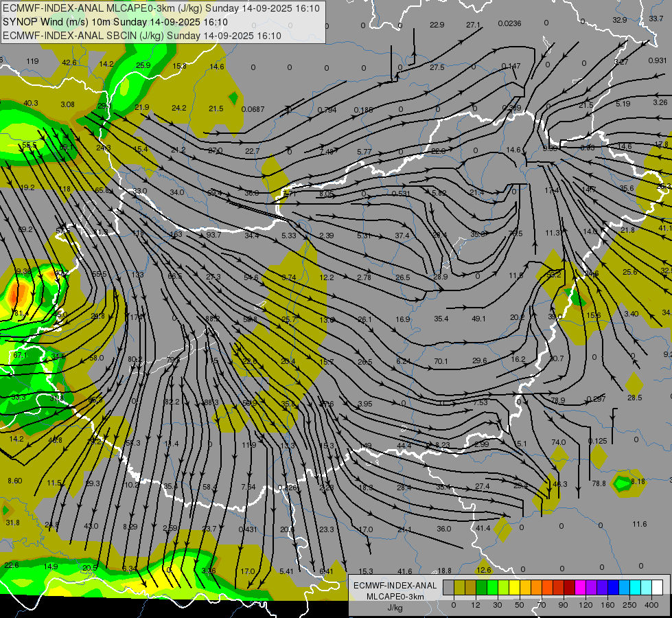Click the 0.125 value on the map
The height and width of the screenshot is (618, 672).
[597, 442]
